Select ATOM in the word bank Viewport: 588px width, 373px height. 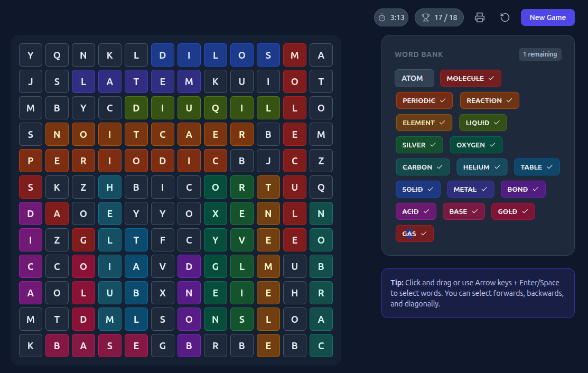[x=414, y=78]
